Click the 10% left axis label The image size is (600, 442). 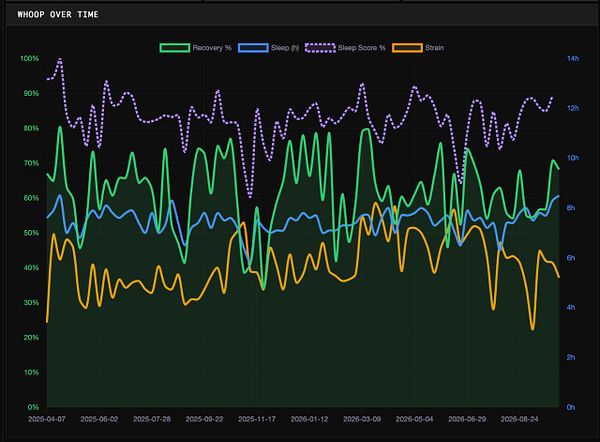31,372
